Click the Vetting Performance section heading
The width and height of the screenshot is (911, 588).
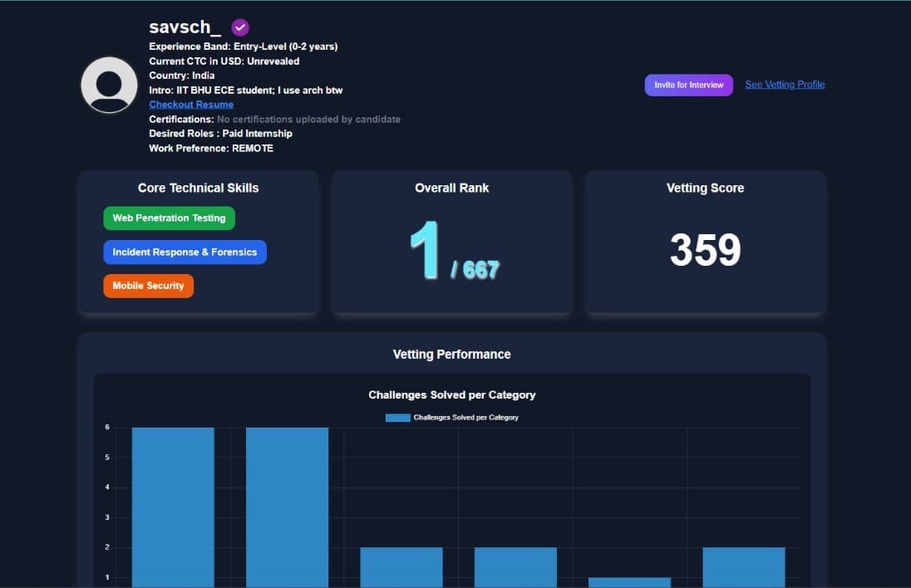click(452, 354)
